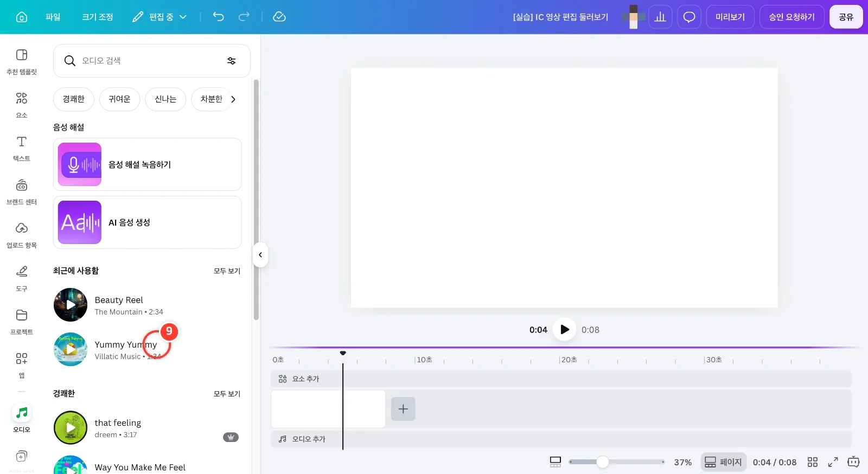Image resolution: width=868 pixels, height=474 pixels.
Task: Collapse the audio side panel
Action: pos(260,255)
